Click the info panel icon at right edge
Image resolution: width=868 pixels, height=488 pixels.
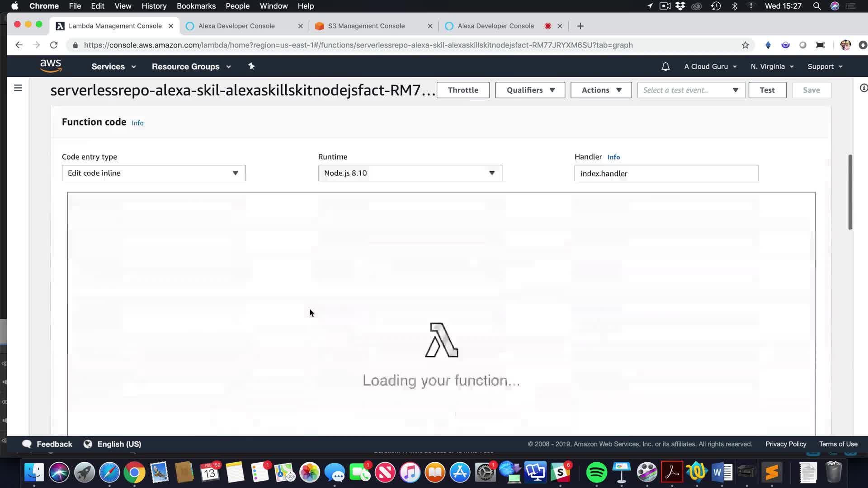pyautogui.click(x=863, y=88)
